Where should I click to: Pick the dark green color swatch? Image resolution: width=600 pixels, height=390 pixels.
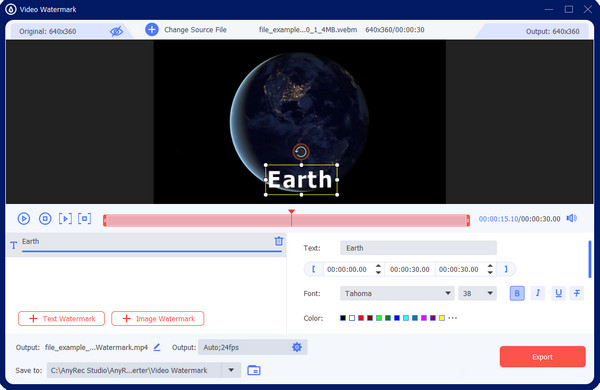388,318
